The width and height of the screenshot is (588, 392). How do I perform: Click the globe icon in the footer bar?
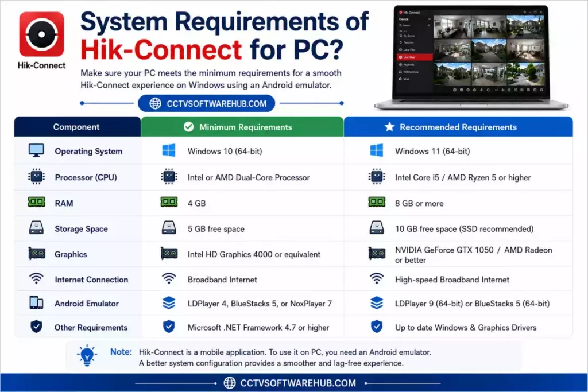pyautogui.click(x=230, y=383)
